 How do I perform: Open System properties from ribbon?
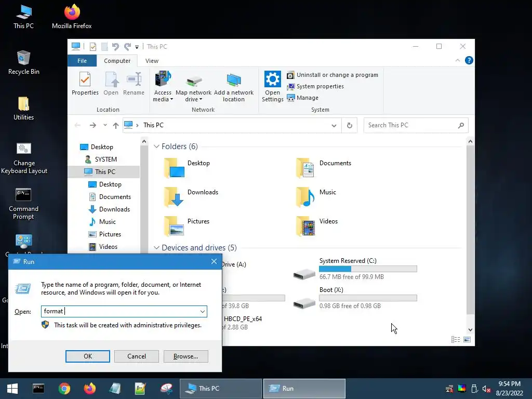(x=315, y=87)
